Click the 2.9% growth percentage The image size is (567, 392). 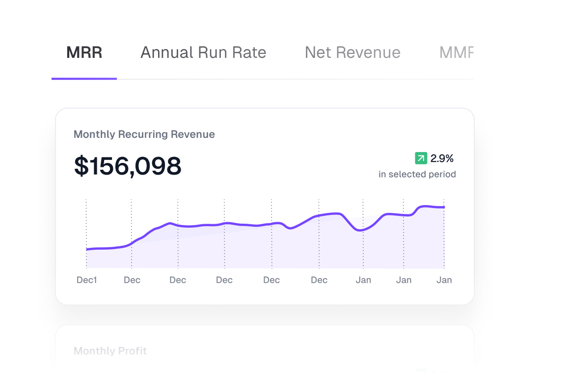pyautogui.click(x=442, y=158)
